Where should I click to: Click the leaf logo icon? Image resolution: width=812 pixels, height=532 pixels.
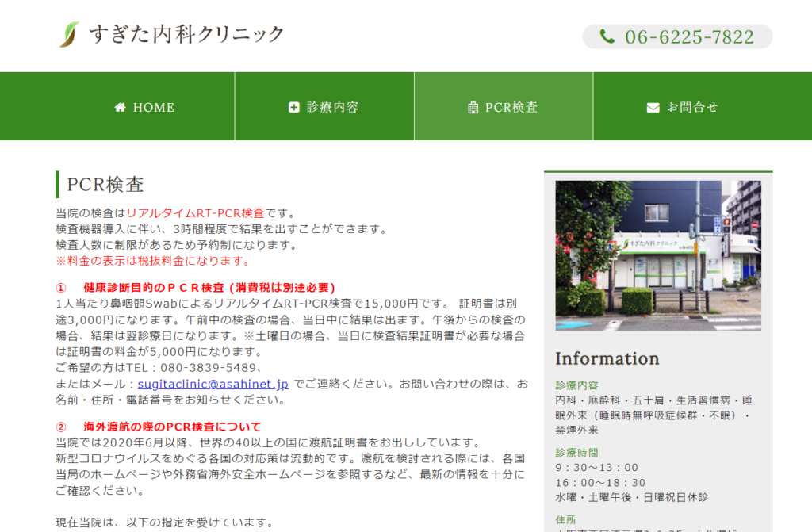69,34
